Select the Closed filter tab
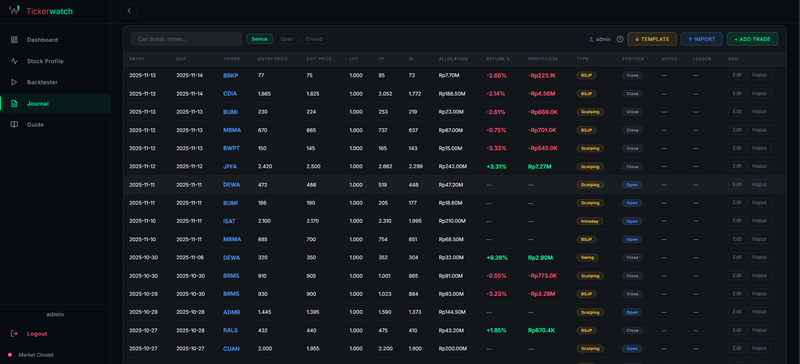The width and height of the screenshot is (800, 364). (314, 39)
